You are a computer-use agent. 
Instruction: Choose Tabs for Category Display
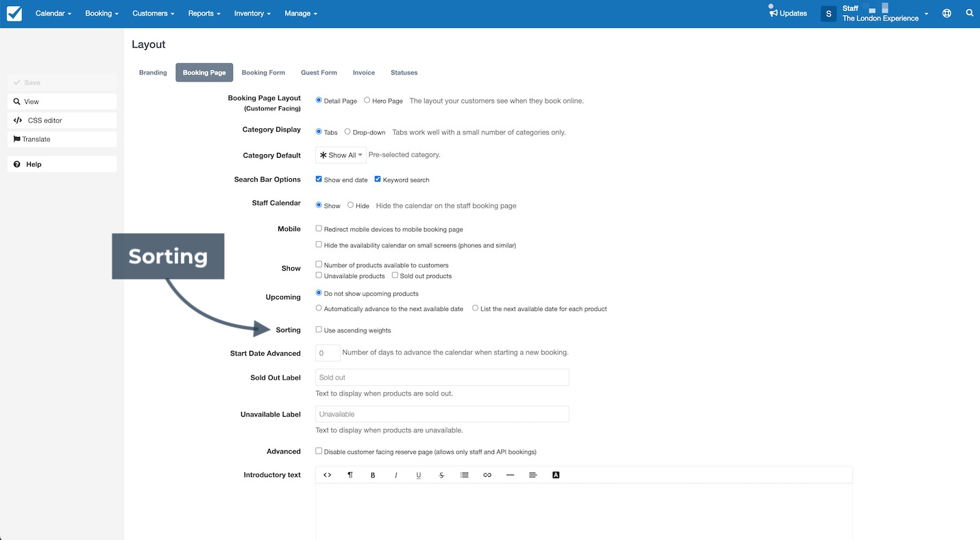(319, 132)
